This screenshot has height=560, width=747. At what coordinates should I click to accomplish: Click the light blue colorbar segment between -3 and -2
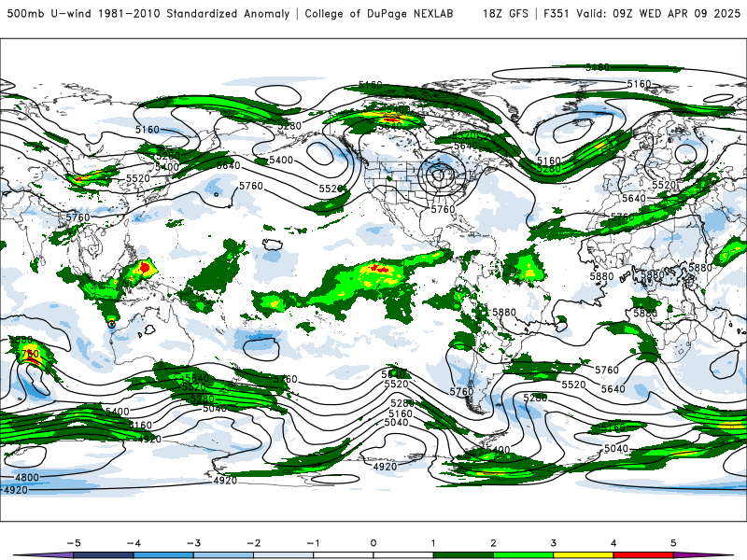(x=223, y=555)
